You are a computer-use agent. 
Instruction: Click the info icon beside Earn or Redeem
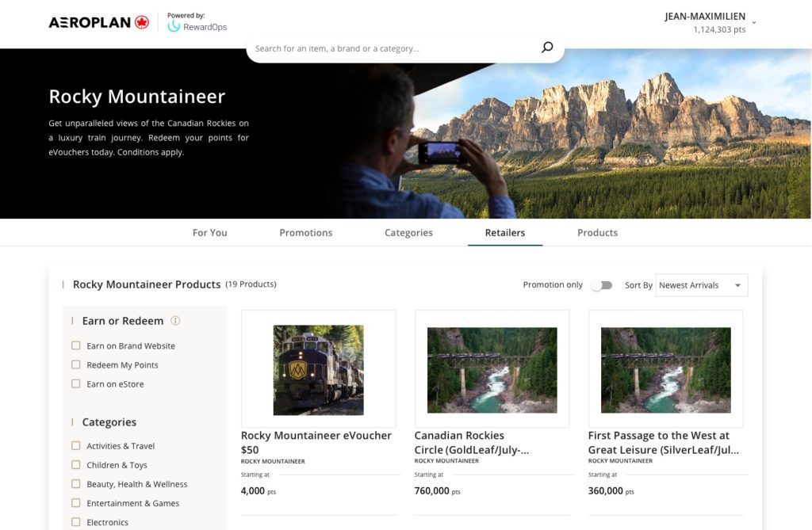pos(174,321)
